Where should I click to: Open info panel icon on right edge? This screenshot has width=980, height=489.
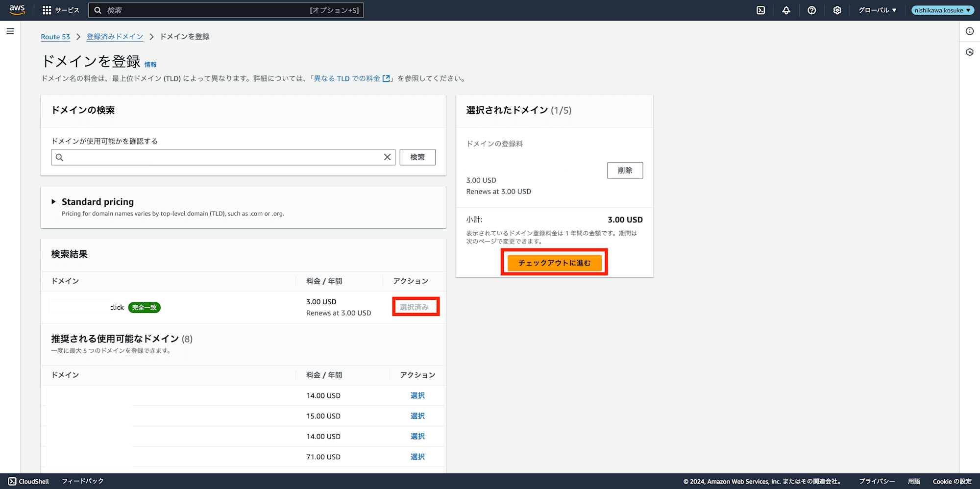click(x=970, y=31)
